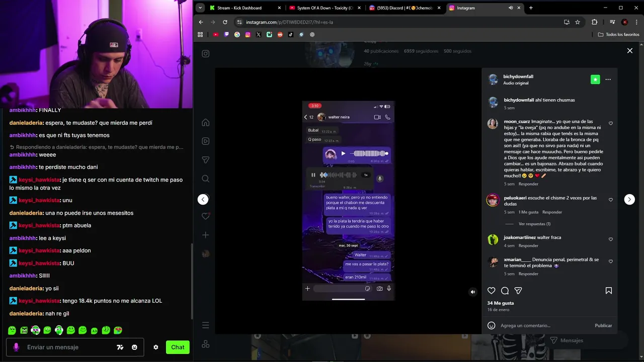Open Chrome three-dot menu
644x362 pixels.
point(636,22)
